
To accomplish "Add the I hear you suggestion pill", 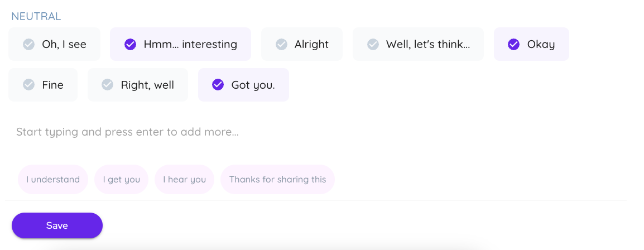I will pos(184,180).
